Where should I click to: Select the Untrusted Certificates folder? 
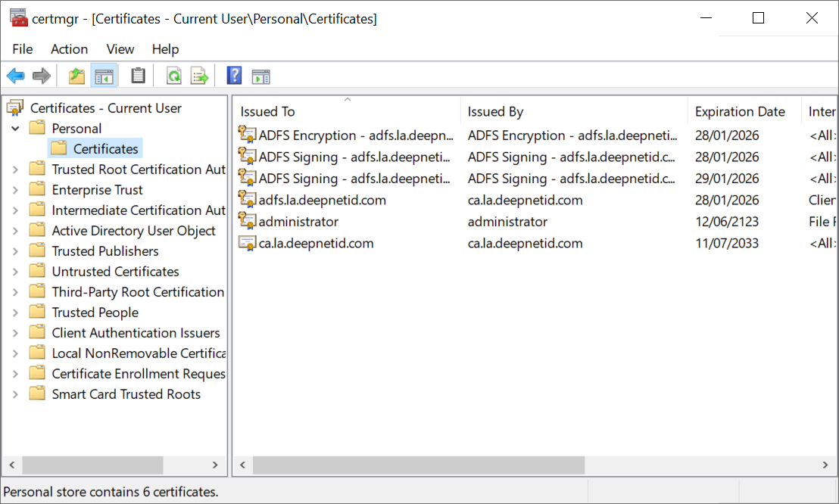(x=115, y=272)
